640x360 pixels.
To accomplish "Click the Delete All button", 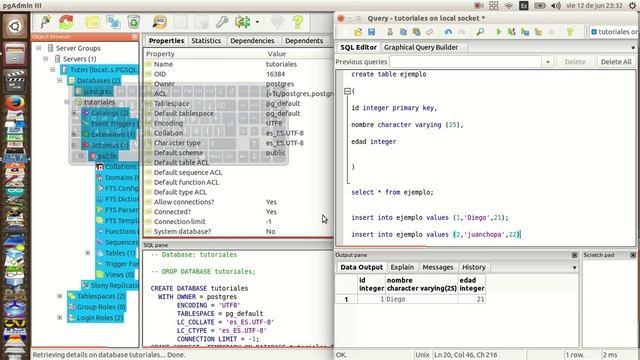I will (616, 62).
